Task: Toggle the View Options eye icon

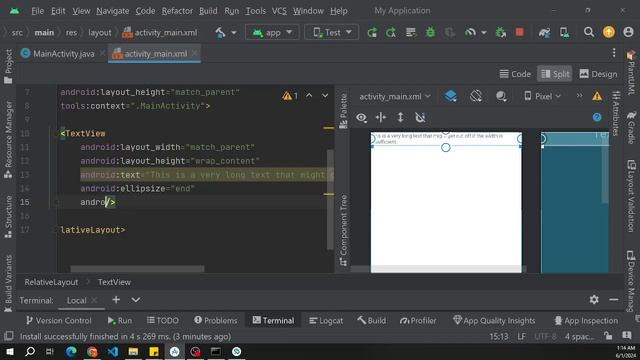Action: (361, 118)
